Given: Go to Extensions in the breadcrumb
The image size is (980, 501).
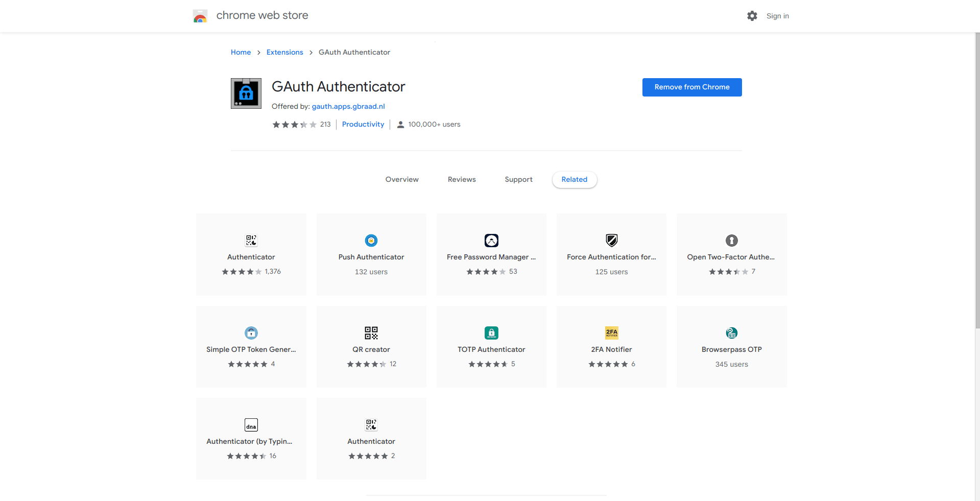Looking at the screenshot, I should tap(284, 52).
